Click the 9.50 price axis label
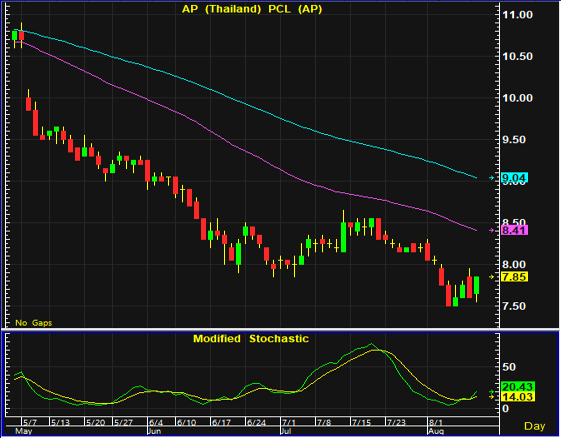561x438 pixels. tap(514, 140)
